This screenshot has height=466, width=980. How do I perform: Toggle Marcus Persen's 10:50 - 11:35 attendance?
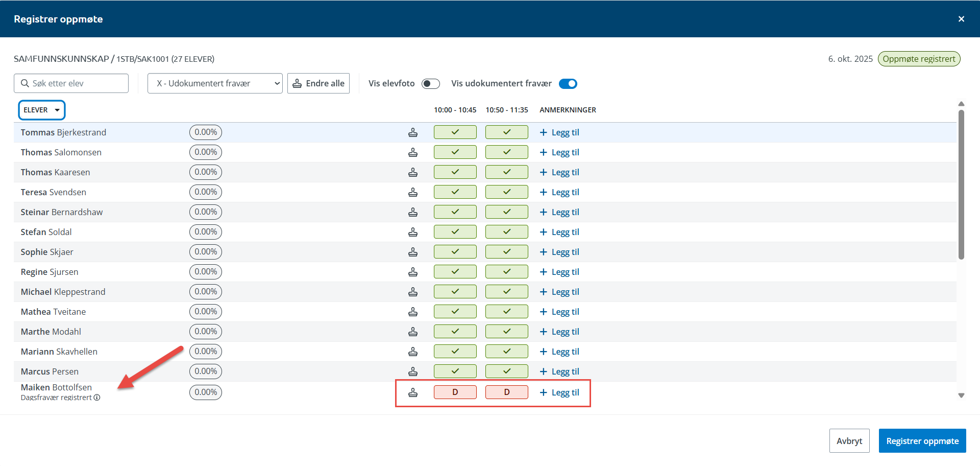click(x=507, y=371)
